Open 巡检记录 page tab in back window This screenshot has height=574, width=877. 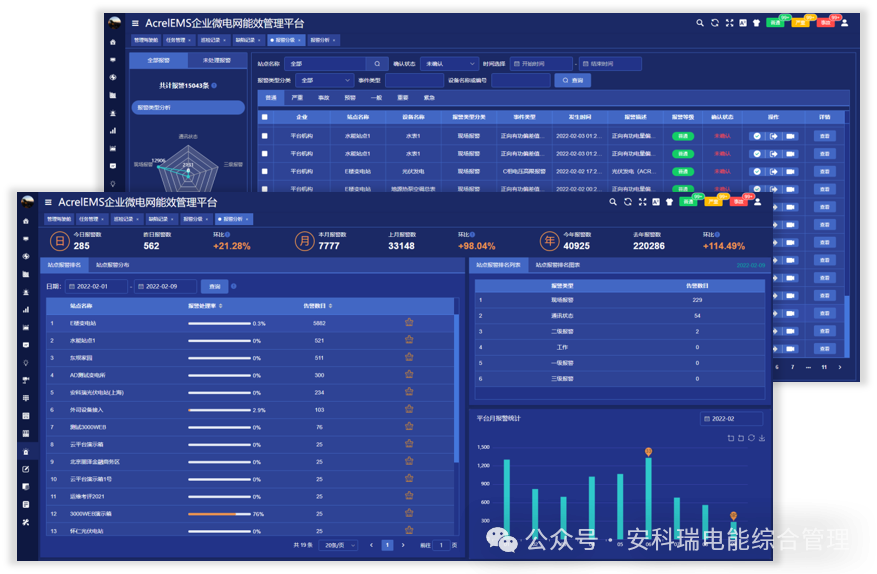point(213,40)
